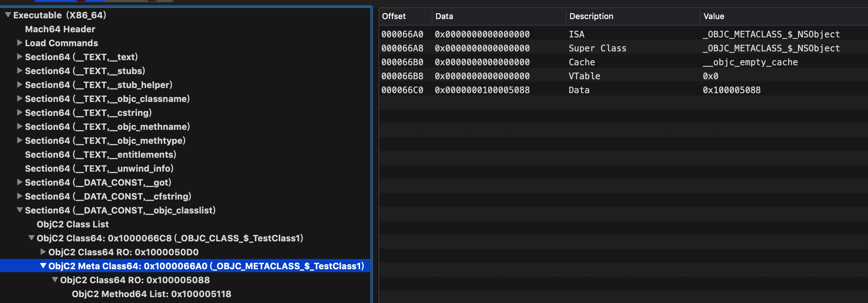
Task: Select the ObjC2 Class List item
Action: click(73, 224)
